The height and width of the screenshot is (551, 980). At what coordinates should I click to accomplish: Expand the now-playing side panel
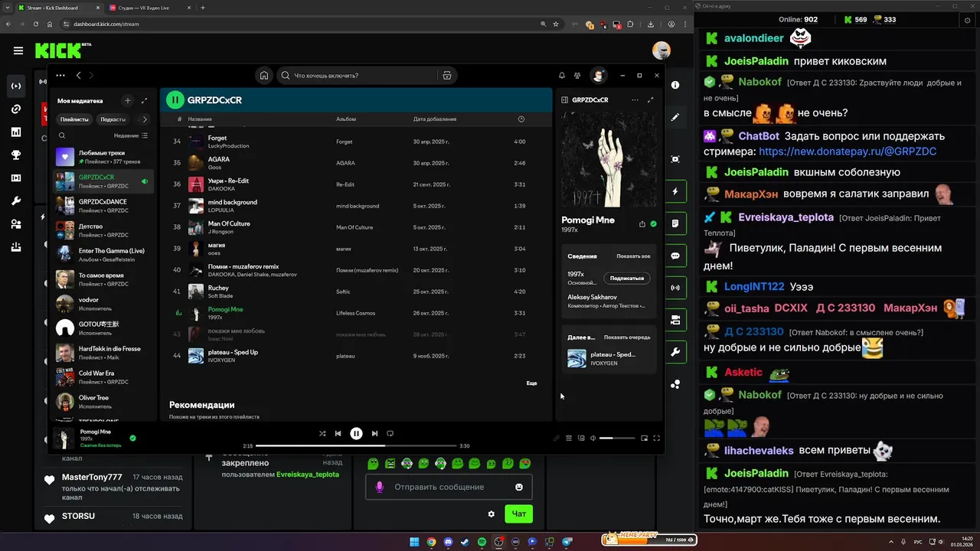click(x=651, y=100)
